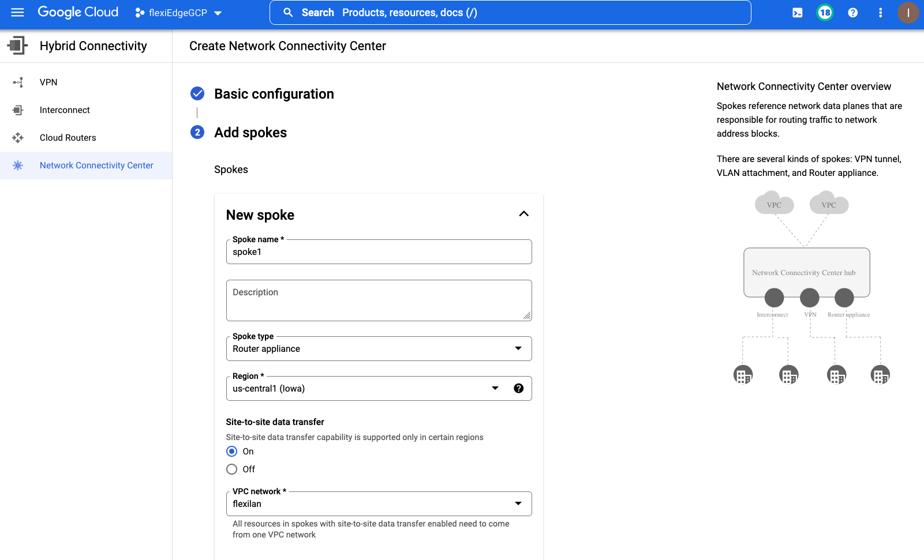Focus the Products, resources, docs search box
The width and height of the screenshot is (924, 560).
click(510, 13)
